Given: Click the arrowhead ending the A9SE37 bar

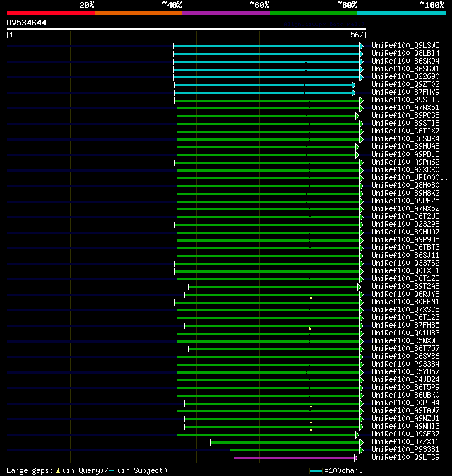Looking at the screenshot, I should [x=357, y=435].
